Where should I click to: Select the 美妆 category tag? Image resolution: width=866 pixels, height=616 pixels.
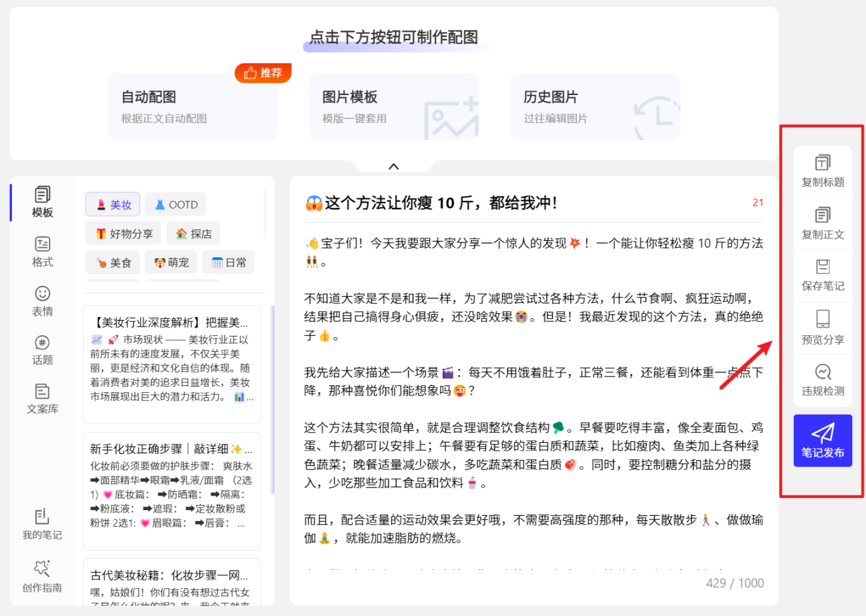(x=113, y=205)
